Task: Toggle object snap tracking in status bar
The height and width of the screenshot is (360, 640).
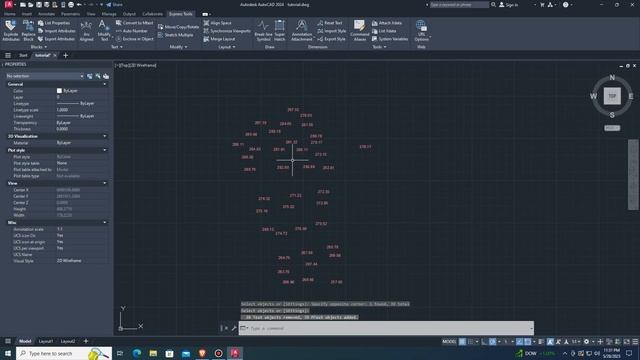Action: [x=519, y=342]
